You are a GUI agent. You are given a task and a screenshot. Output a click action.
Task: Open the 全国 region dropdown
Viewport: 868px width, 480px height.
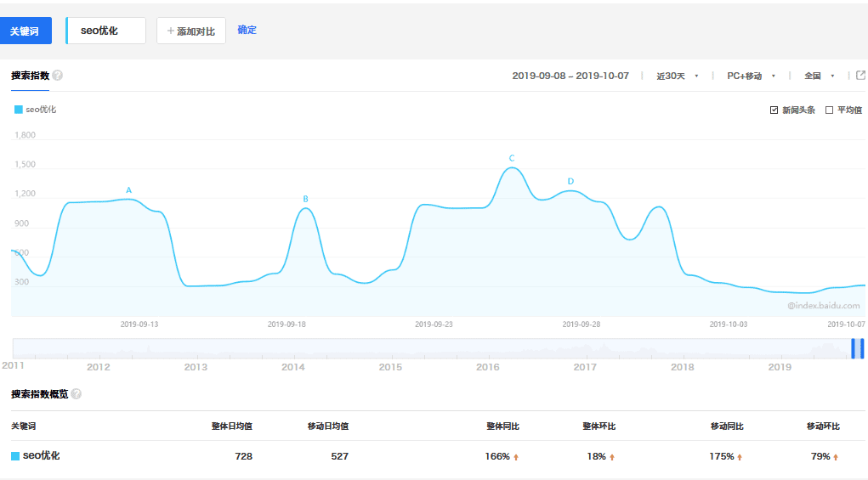820,76
